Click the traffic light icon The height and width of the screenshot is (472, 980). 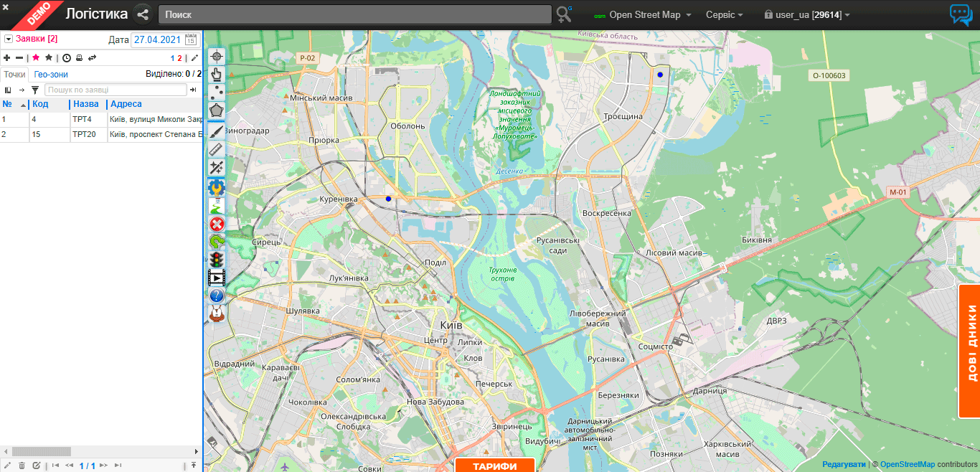217,259
